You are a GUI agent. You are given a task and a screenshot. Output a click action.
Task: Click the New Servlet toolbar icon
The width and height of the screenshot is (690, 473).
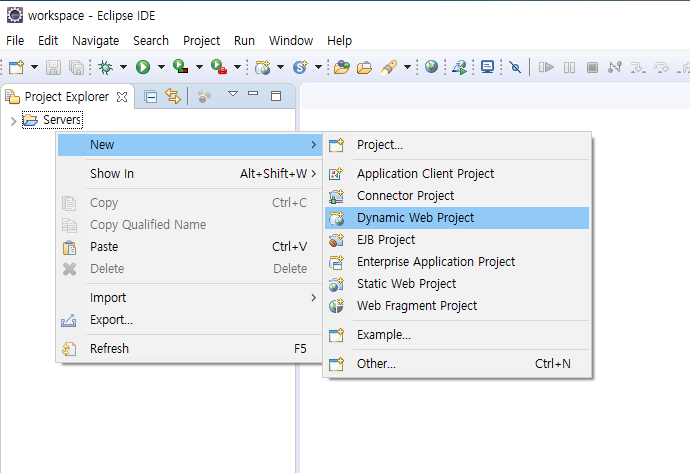click(x=301, y=67)
